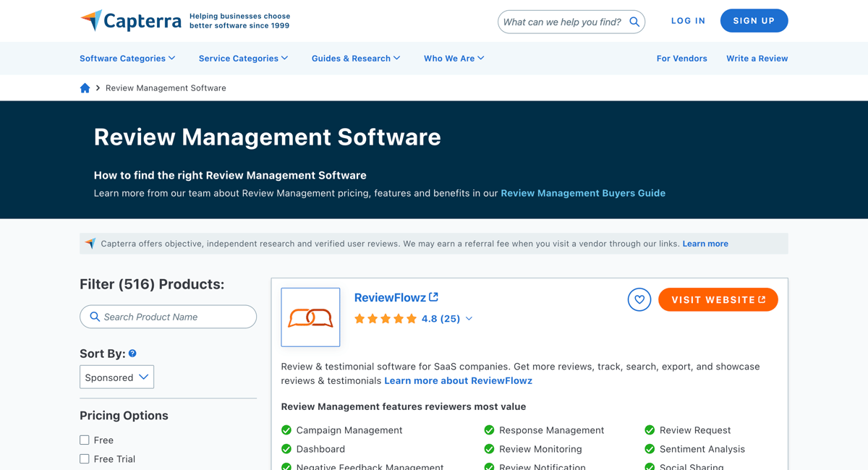Click the LOG IN link

pyautogui.click(x=688, y=21)
